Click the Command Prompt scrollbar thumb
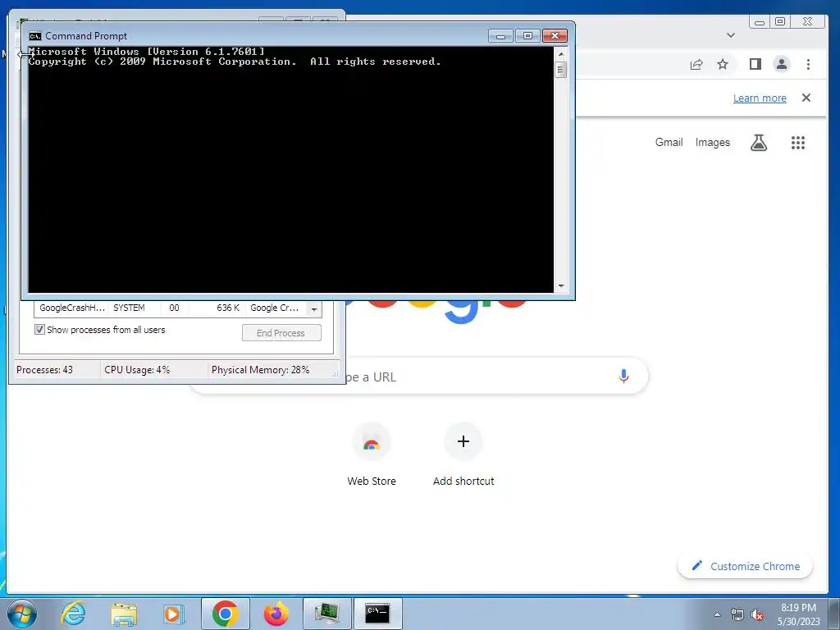 (x=561, y=70)
